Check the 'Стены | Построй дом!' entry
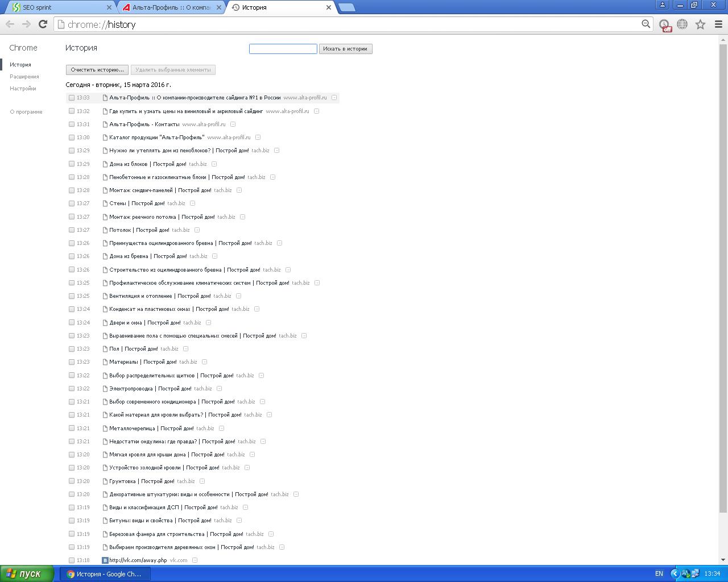 [72, 203]
